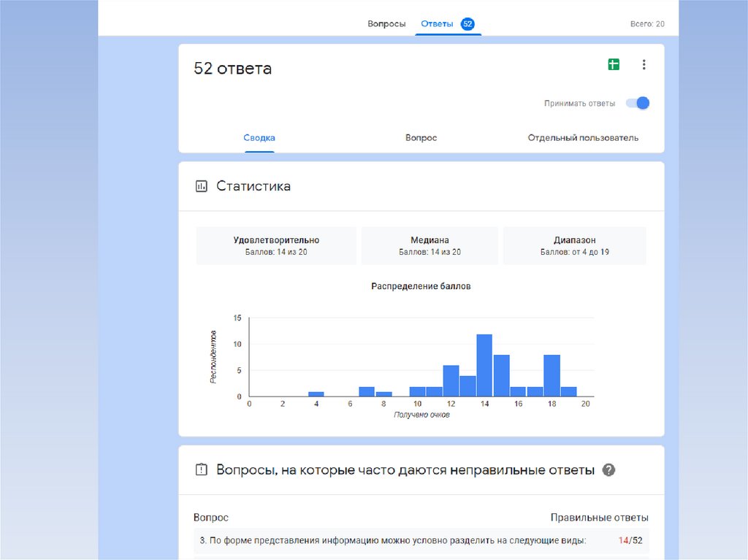This screenshot has width=748, height=560.
Task: Switch to the Вопросы tab
Action: coord(386,24)
